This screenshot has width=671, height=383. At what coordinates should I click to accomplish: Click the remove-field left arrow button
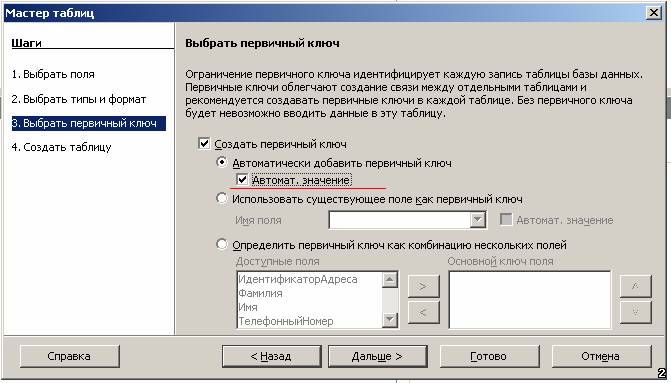[423, 312]
